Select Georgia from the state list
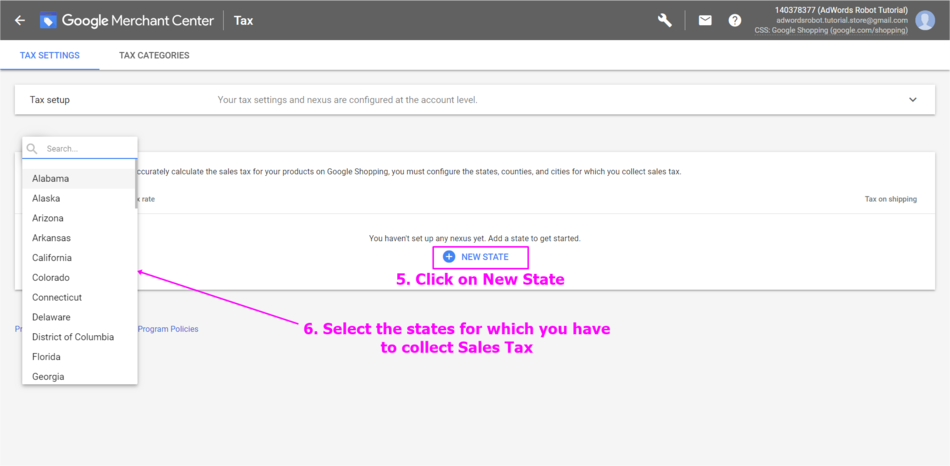950x466 pixels. (x=79, y=376)
